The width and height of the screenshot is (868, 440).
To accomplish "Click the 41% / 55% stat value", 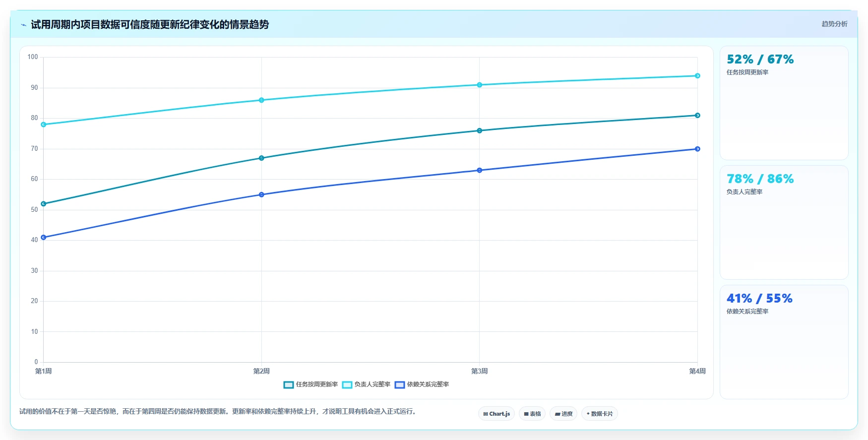I will click(x=759, y=299).
